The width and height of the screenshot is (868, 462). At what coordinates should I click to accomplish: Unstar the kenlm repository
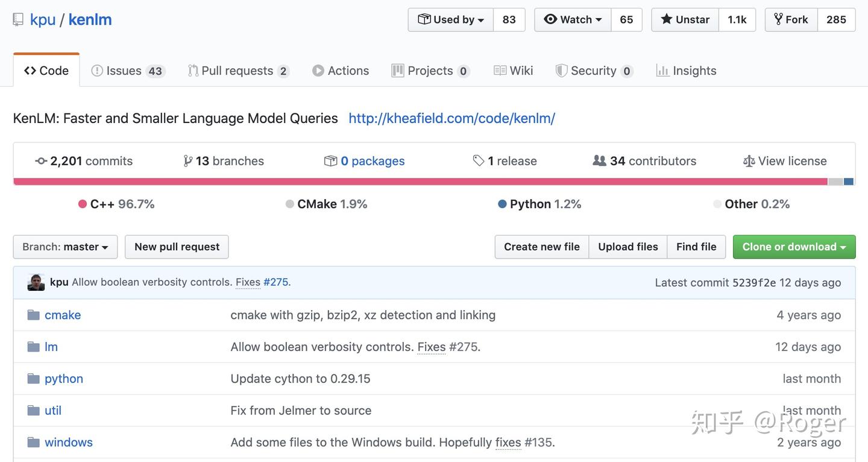pos(685,20)
